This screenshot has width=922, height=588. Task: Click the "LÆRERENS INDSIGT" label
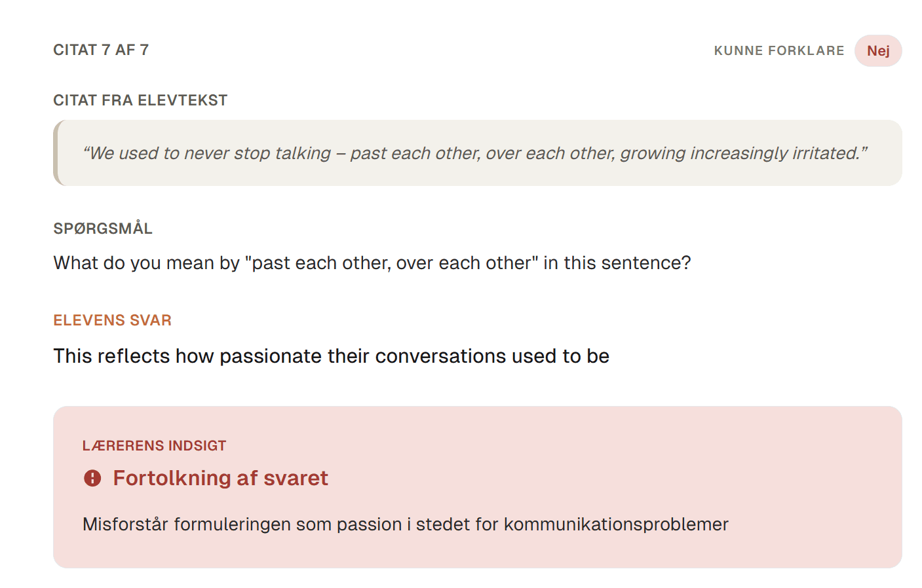(154, 446)
